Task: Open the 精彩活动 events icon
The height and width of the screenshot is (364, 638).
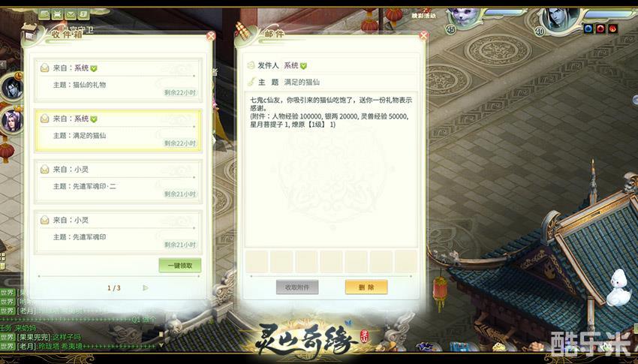Action: click(x=423, y=15)
